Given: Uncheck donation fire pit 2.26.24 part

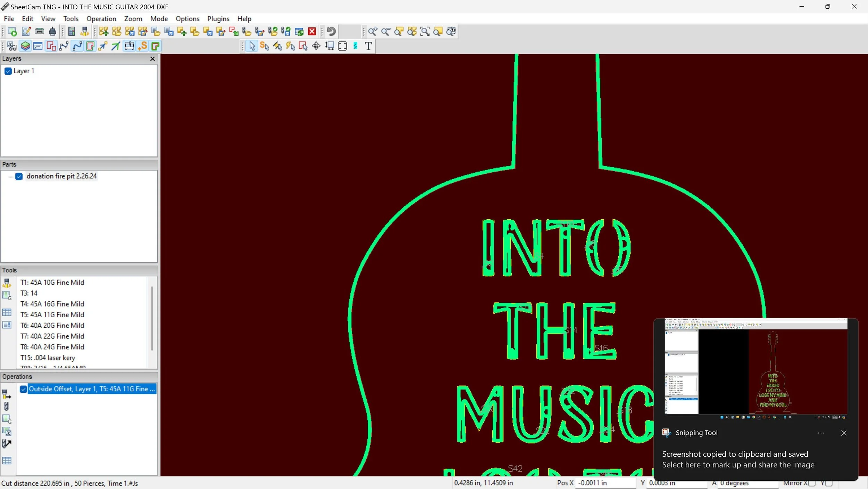Looking at the screenshot, I should pos(19,177).
